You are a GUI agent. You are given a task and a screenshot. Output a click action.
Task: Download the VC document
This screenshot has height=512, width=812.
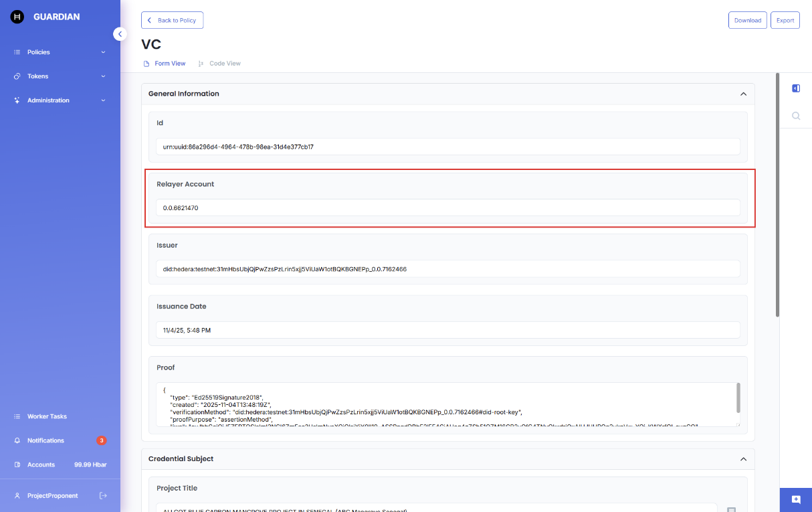[747, 20]
